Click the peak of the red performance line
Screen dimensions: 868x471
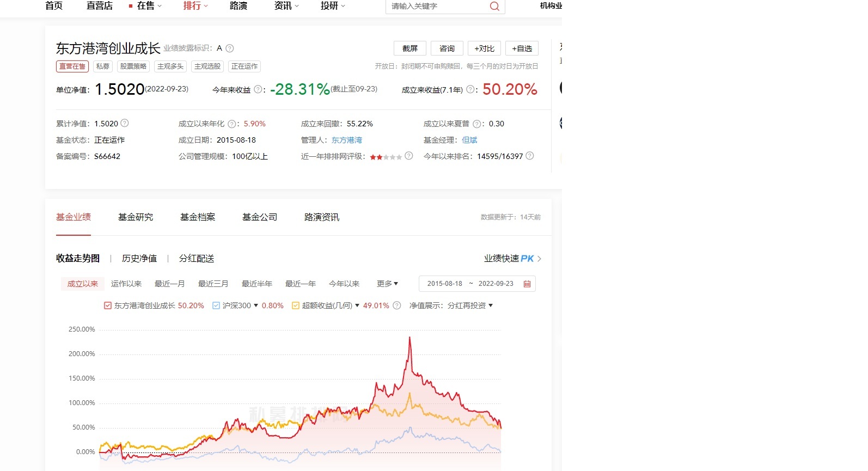coord(409,338)
